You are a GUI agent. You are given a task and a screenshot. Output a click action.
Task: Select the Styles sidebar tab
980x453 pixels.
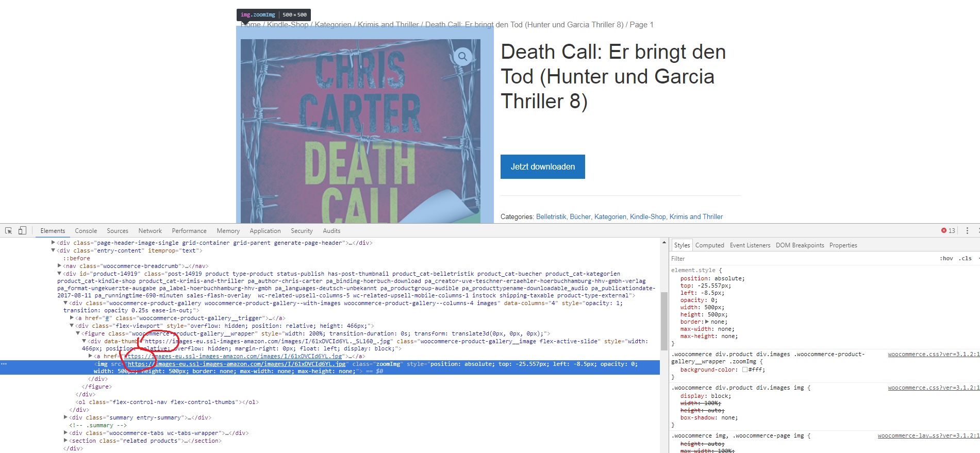(682, 245)
